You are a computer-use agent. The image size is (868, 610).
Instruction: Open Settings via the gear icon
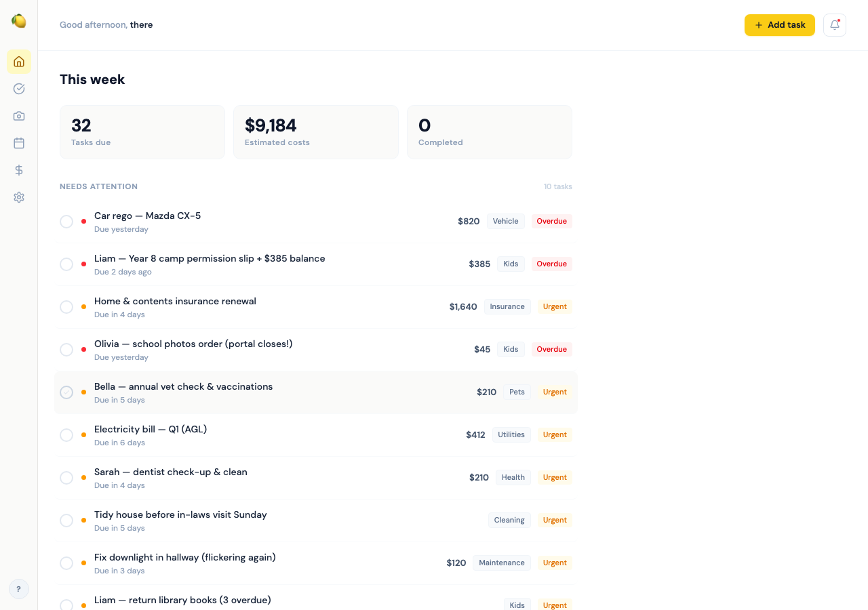coord(19,197)
